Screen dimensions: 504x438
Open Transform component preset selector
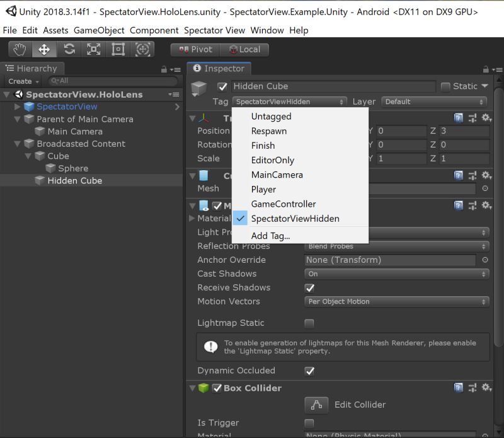click(x=472, y=118)
